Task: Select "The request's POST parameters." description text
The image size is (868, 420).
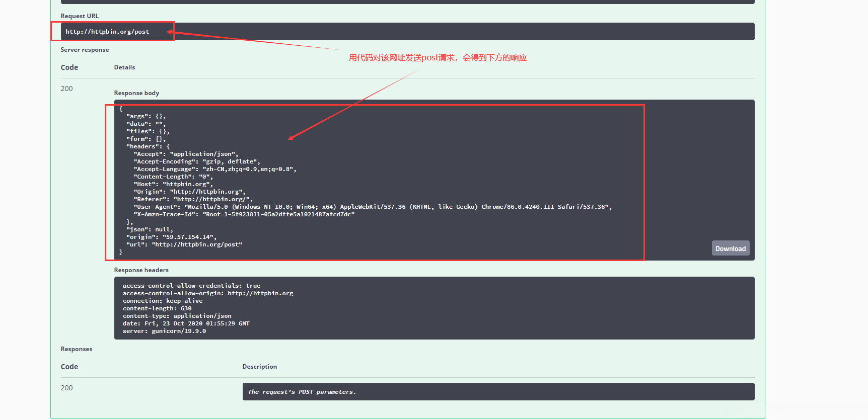Action: click(x=302, y=392)
